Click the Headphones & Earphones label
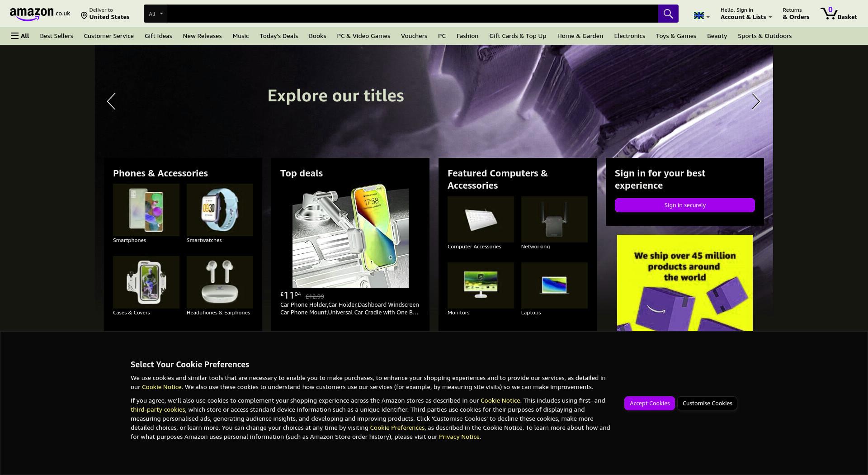This screenshot has width=868, height=475. pyautogui.click(x=218, y=313)
